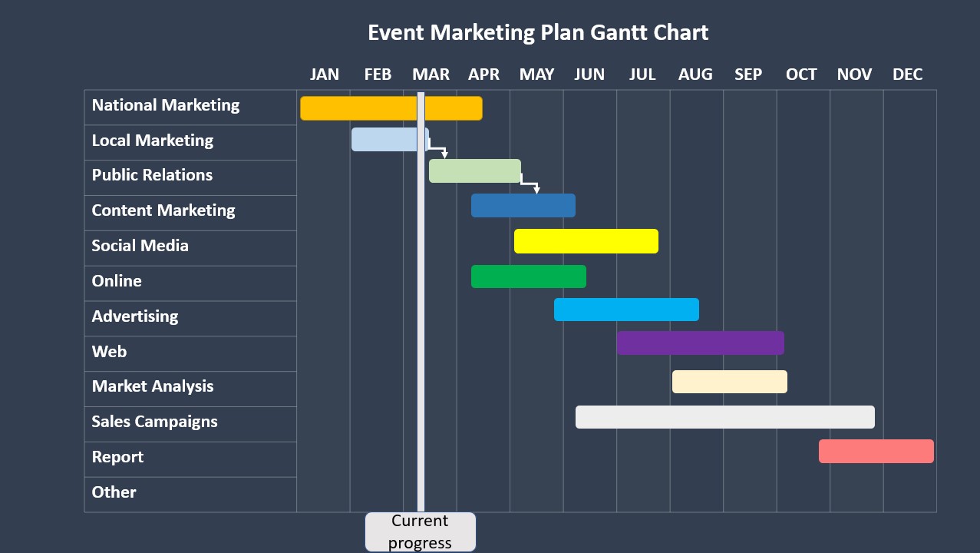980x553 pixels.
Task: Click the pale green Public Relations bar
Action: (x=474, y=171)
